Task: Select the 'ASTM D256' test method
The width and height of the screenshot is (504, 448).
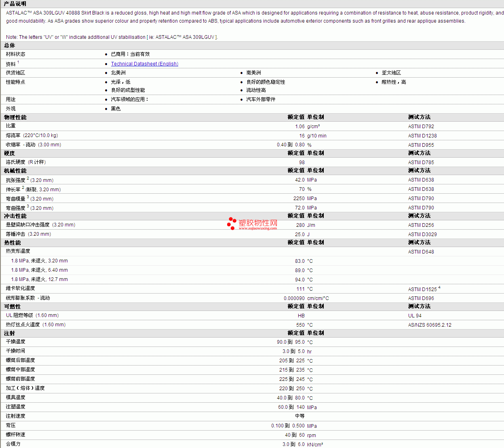Action: 421,225
